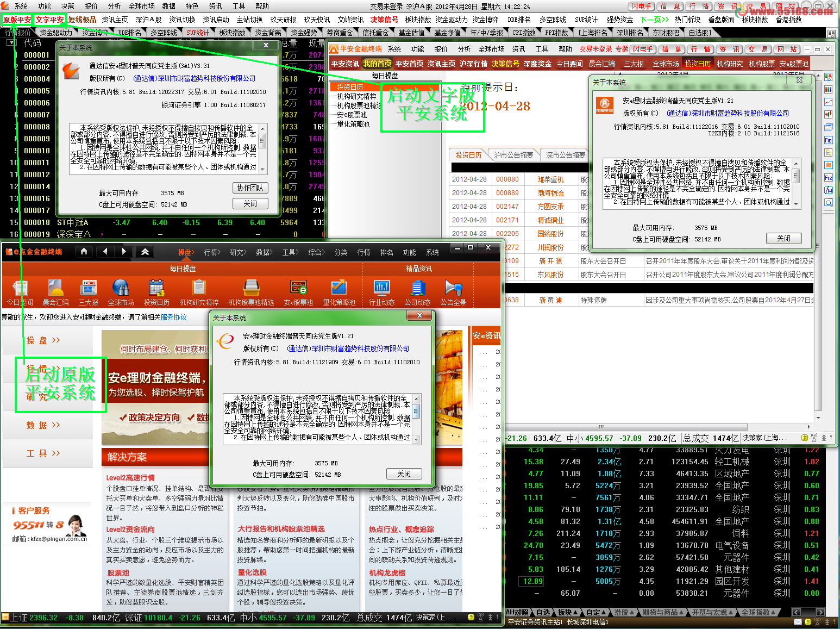
Task: Select 机构研究精粹 in 每日操盘 tree
Action: point(356,96)
